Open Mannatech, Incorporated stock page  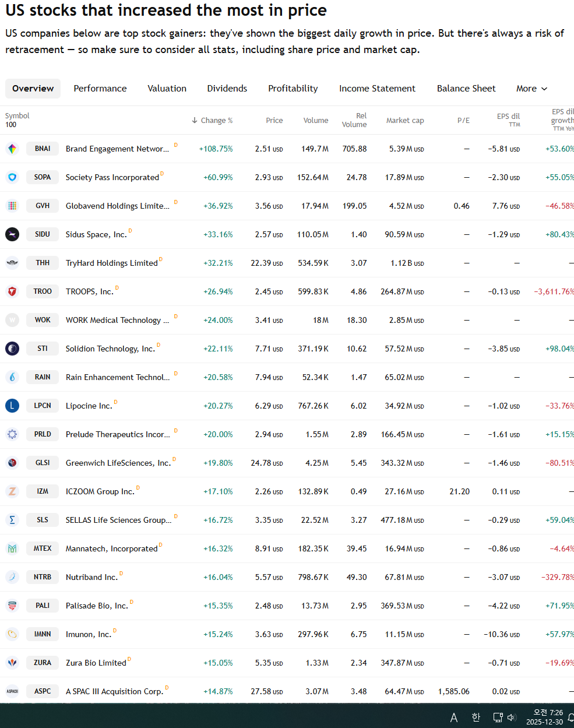click(x=112, y=548)
